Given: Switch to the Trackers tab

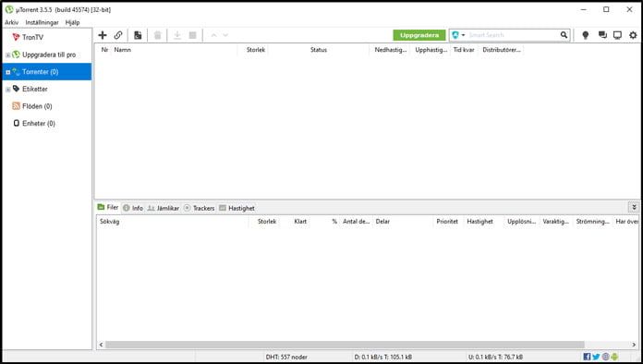Looking at the screenshot, I should click(200, 208).
